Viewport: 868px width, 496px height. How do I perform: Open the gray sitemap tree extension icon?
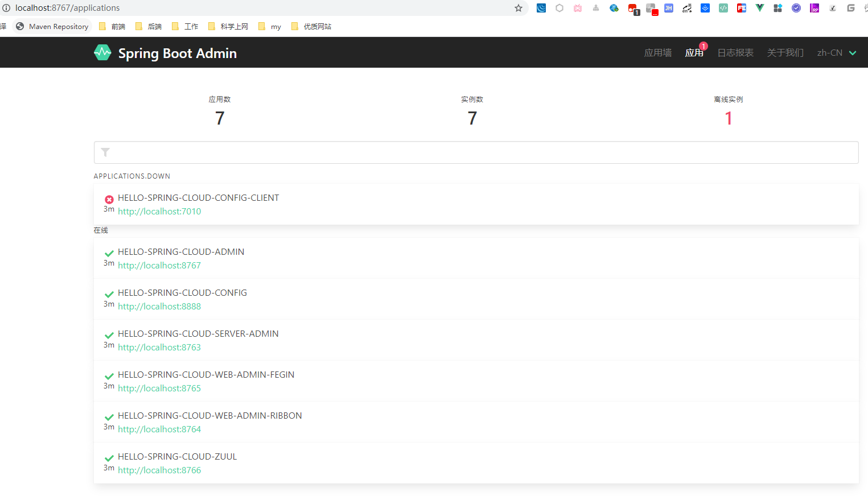pos(596,8)
